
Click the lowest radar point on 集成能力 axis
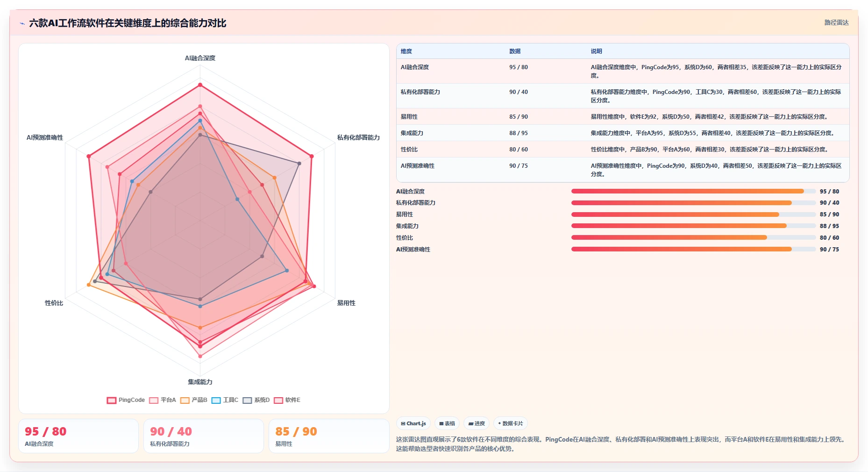point(200,356)
